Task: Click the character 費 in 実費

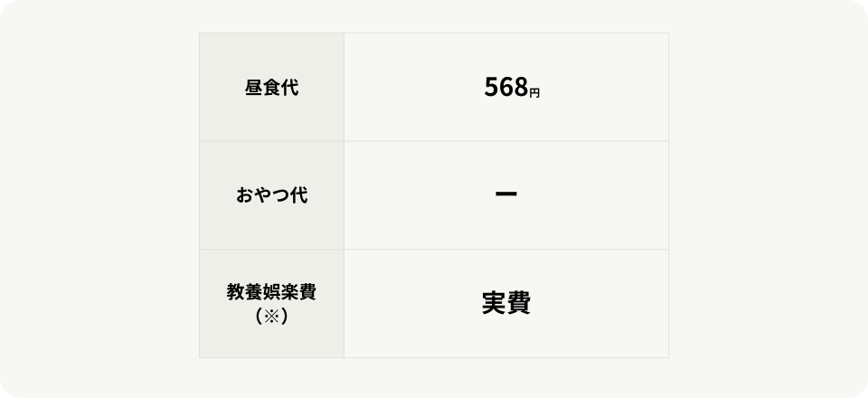Action: pos(519,304)
